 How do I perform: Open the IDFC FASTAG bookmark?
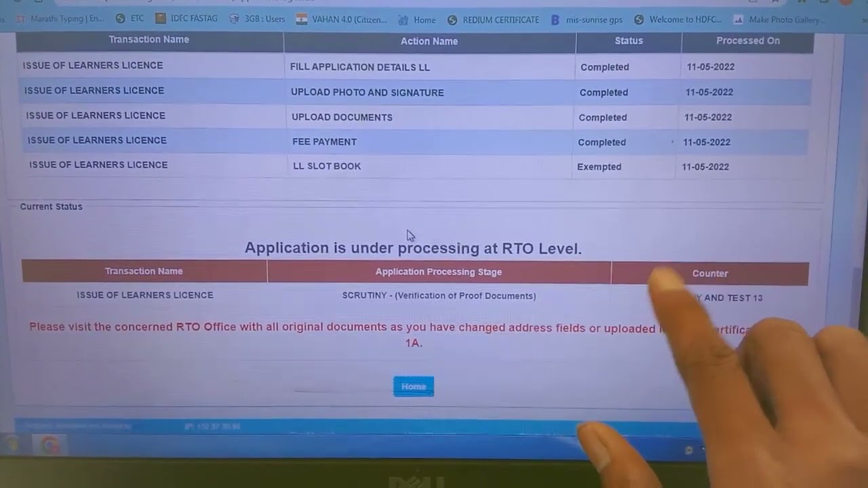click(x=186, y=18)
